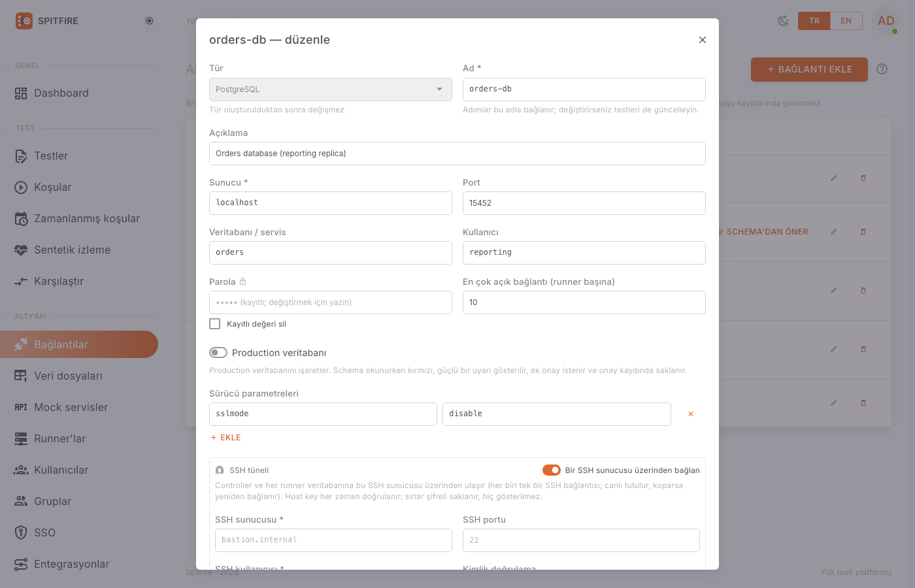Click the SCHEMA'DAN ÖNER button
The width and height of the screenshot is (915, 588).
[x=763, y=232]
